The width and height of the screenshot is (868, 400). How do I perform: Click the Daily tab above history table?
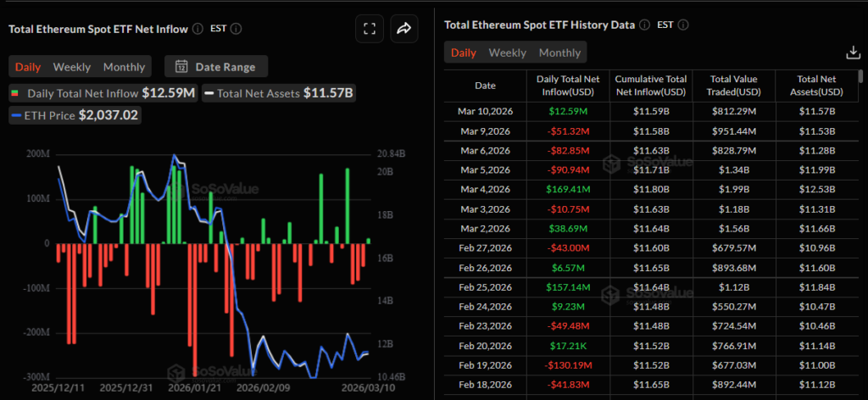[463, 53]
